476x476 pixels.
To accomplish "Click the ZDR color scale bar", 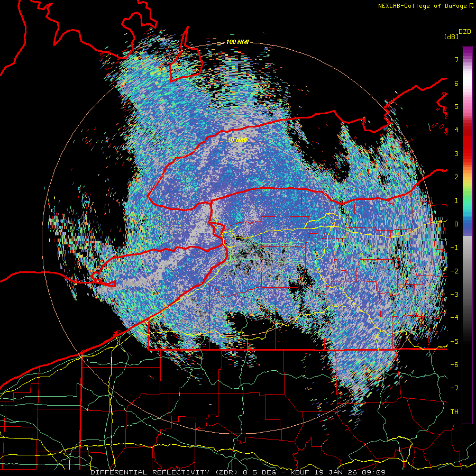I will coord(467,235).
